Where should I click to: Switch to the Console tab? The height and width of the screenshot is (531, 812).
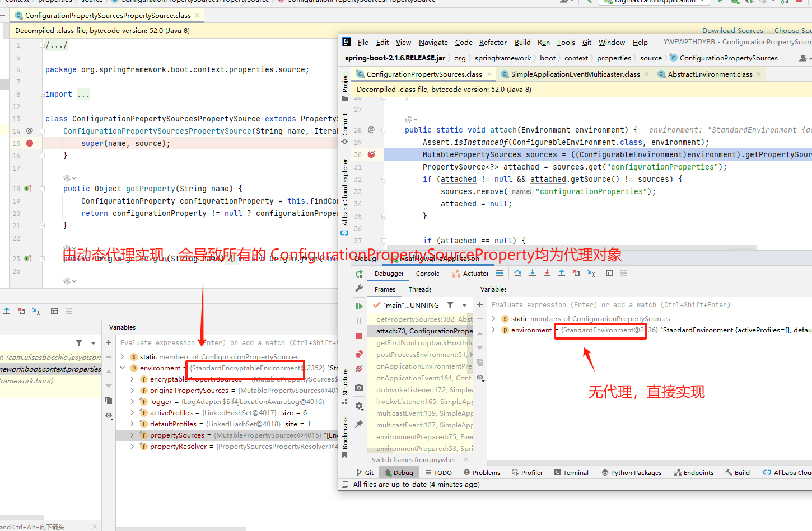point(428,274)
